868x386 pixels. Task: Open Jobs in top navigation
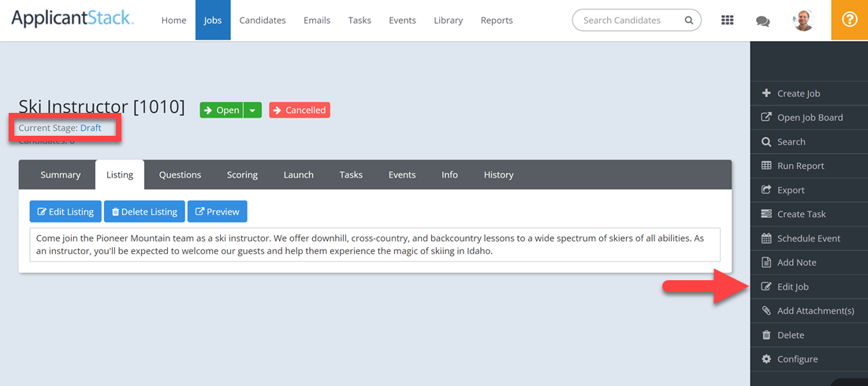[x=213, y=21]
